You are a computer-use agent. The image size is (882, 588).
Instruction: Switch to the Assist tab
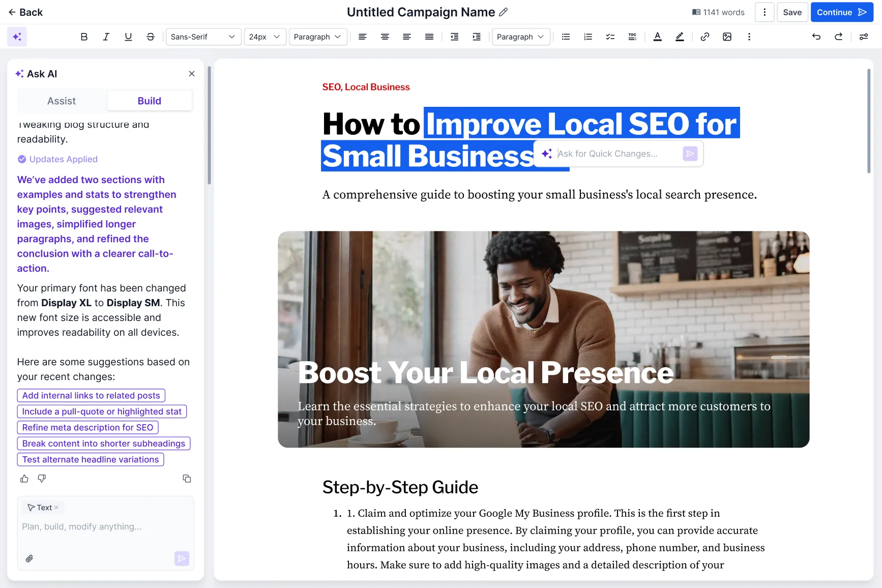[x=61, y=100]
